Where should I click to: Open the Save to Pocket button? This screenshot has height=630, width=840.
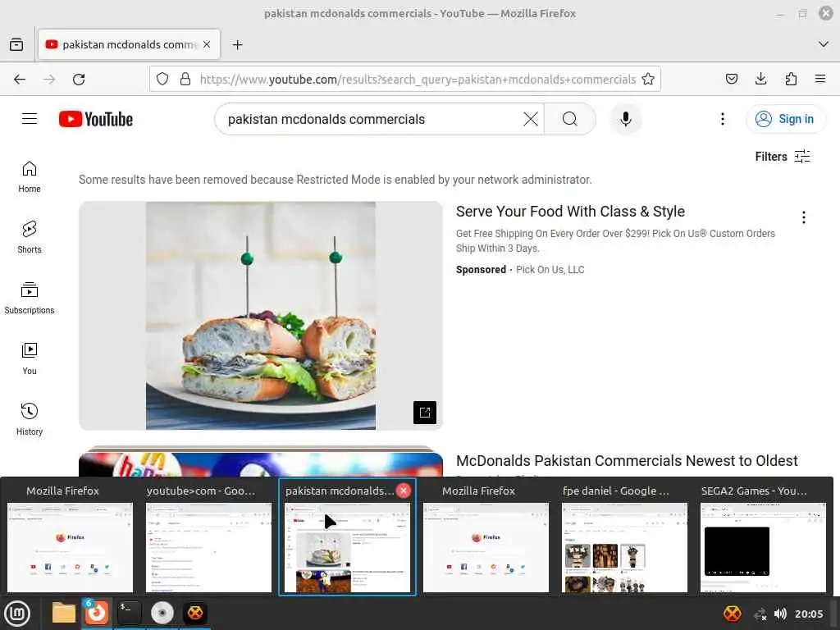[731, 80]
